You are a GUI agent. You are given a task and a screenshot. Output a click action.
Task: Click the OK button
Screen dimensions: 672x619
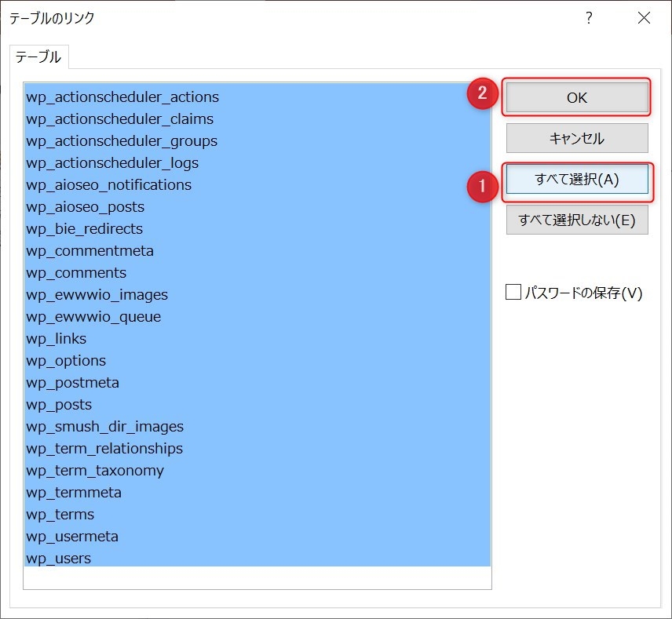point(577,97)
